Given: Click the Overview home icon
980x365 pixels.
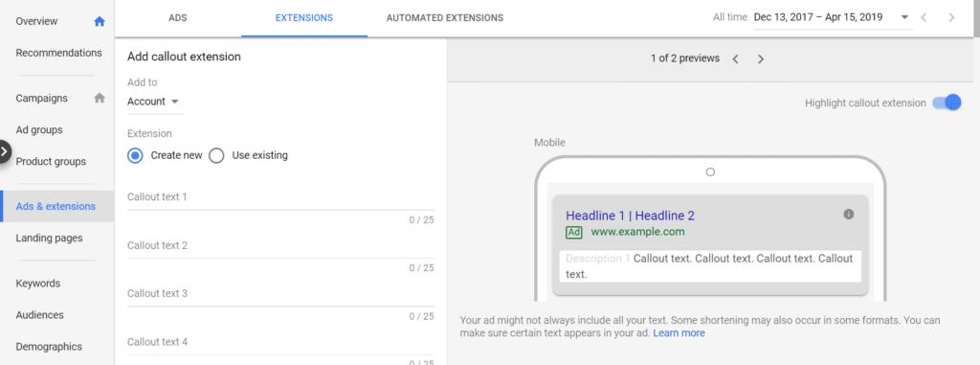Looking at the screenshot, I should [100, 21].
